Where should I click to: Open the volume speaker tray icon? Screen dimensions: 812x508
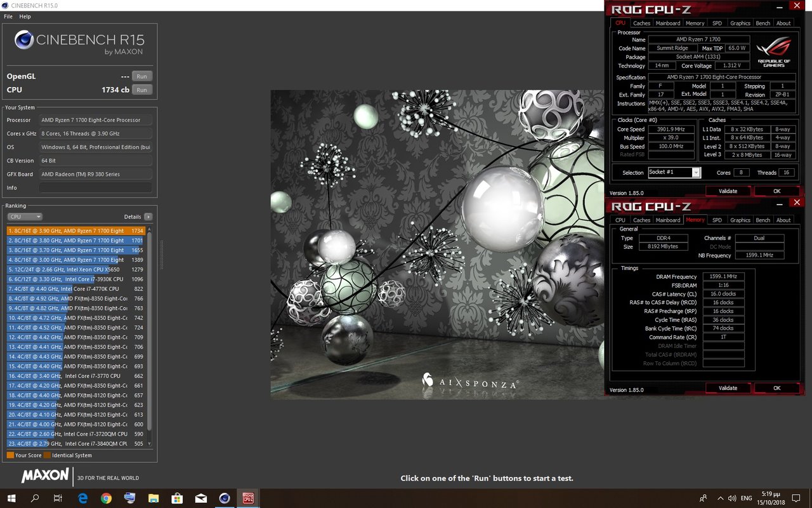[732, 498]
